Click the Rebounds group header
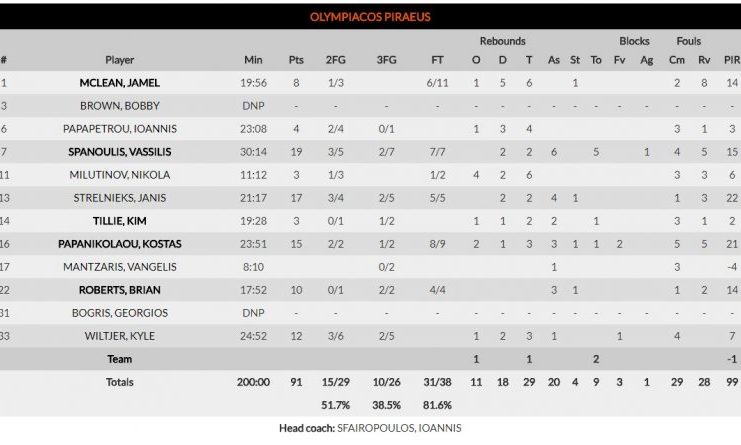 (502, 41)
